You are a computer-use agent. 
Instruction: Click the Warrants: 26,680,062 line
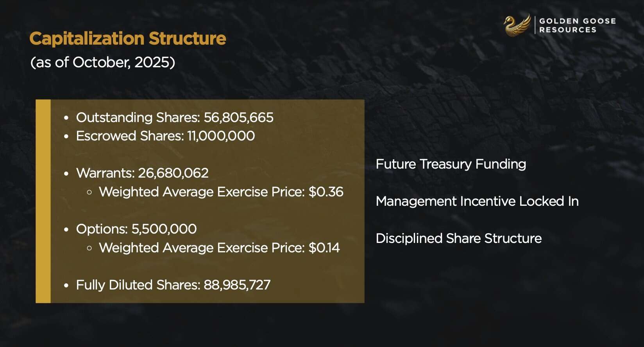[142, 173]
